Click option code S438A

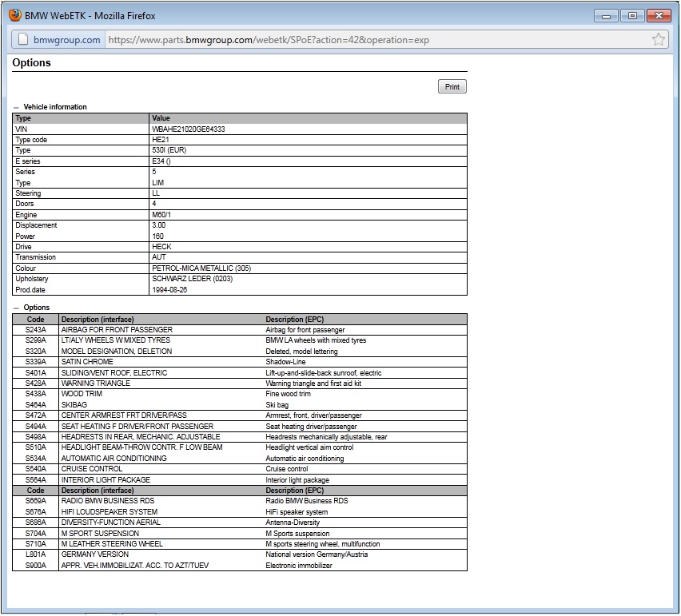coord(36,394)
